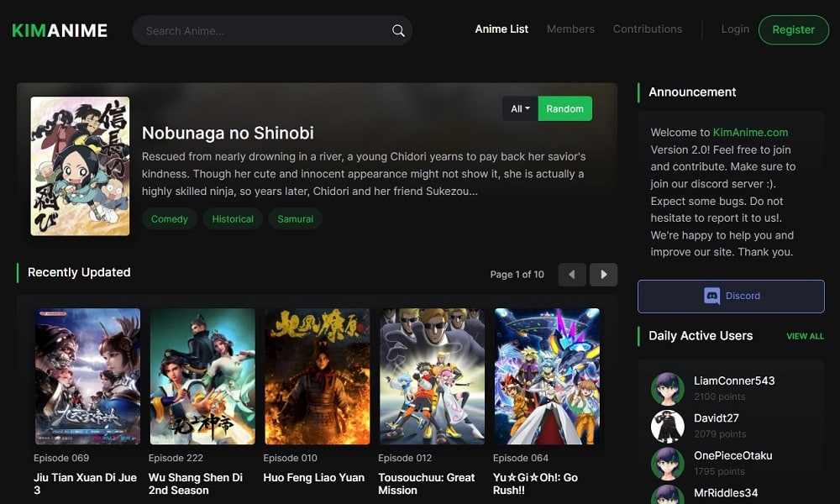Open Yu☆Gi☆Oh!: Go Rush!! poster
The image size is (840, 504).
[x=547, y=376]
